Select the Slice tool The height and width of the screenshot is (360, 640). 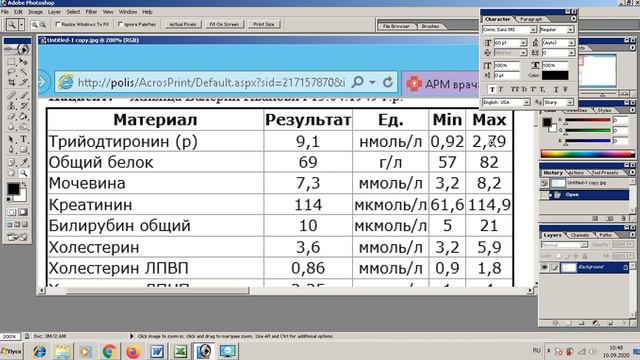pyautogui.click(x=23, y=82)
